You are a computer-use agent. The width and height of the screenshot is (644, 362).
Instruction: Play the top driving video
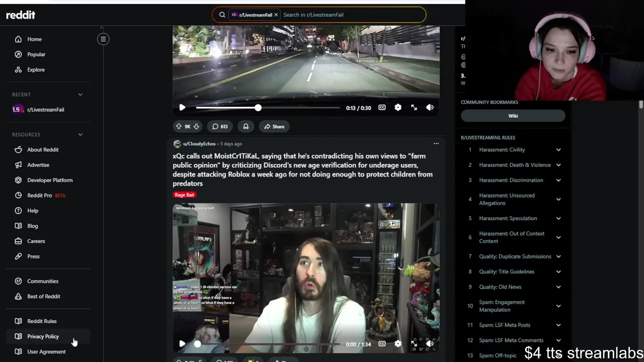[182, 108]
